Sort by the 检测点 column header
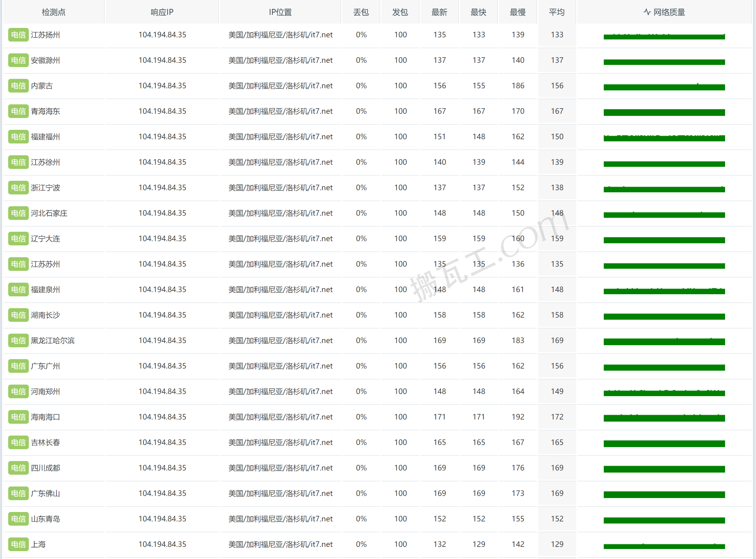Viewport: 756px width, 559px height. (x=53, y=12)
